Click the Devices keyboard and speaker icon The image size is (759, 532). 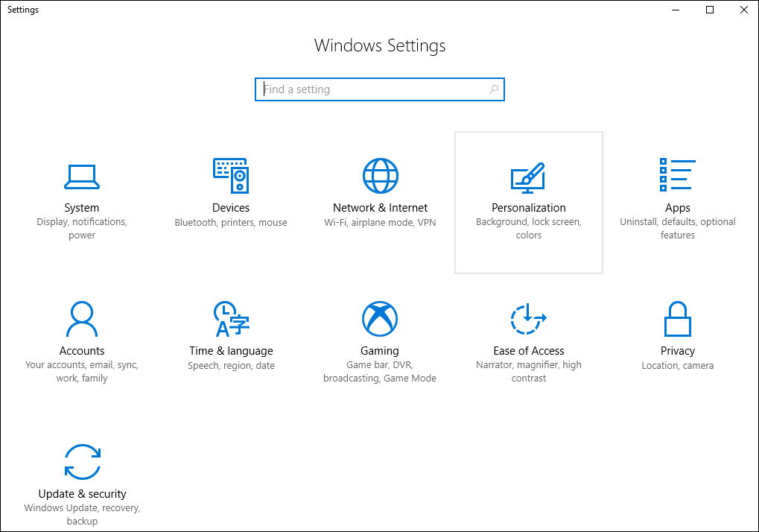pyautogui.click(x=231, y=177)
